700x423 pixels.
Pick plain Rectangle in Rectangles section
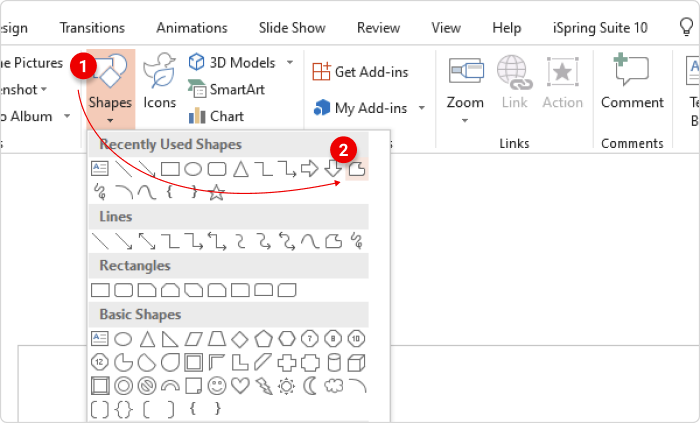pos(100,290)
